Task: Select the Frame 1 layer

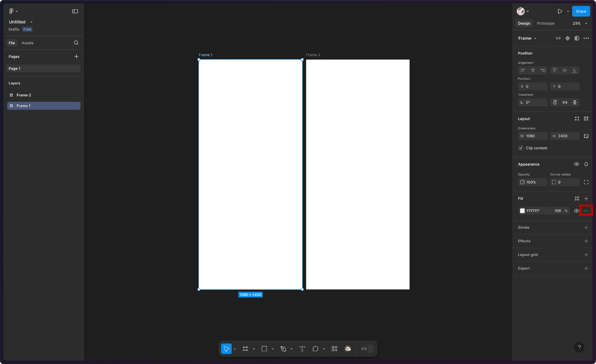Action: point(43,106)
